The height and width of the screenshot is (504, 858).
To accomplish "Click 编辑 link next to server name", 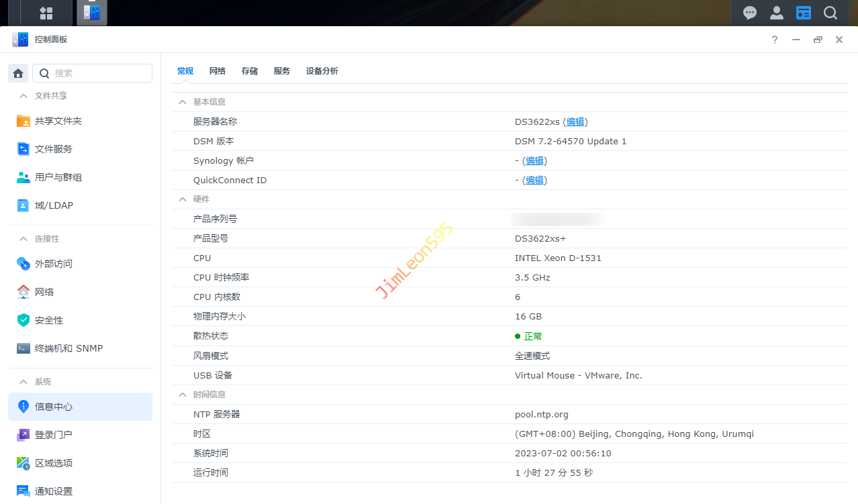I will (575, 121).
